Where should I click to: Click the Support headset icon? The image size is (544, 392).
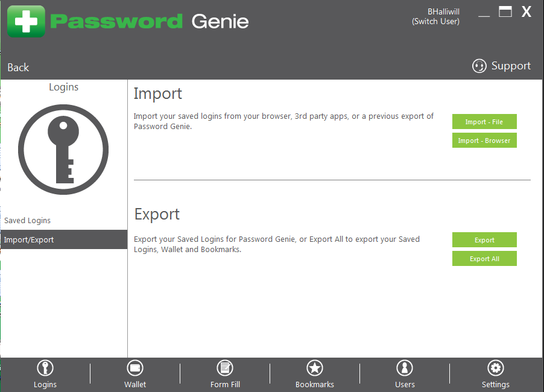coord(479,66)
